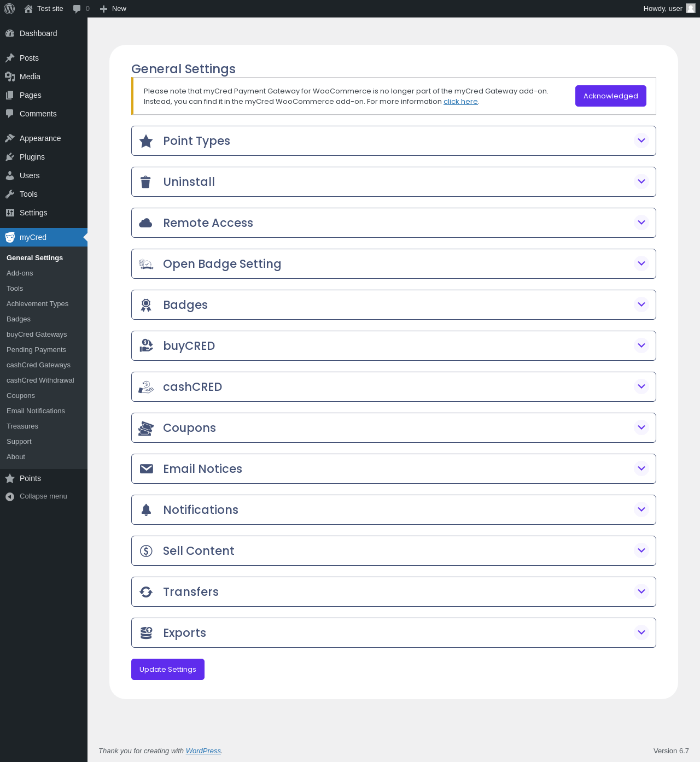Click the Uninstall trash can icon

click(x=145, y=182)
